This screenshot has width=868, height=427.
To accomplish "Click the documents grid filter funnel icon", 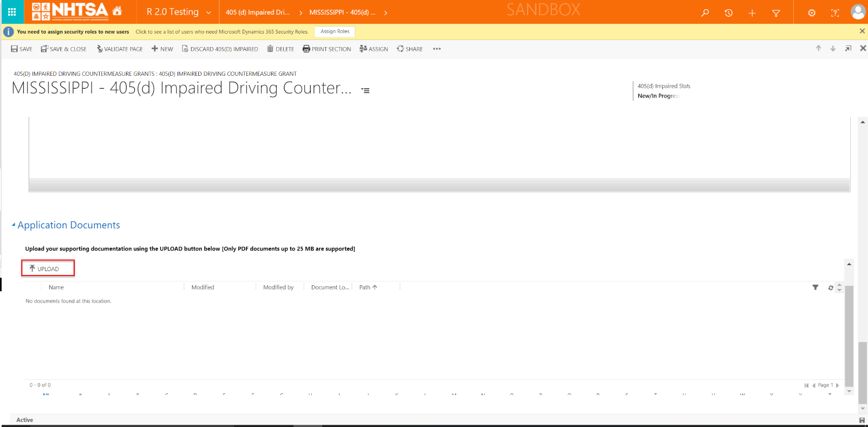I will (x=815, y=287).
